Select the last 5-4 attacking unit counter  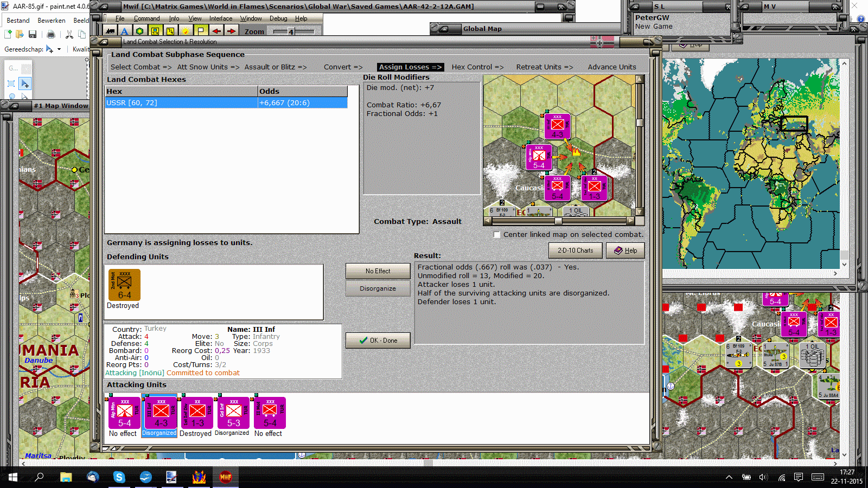pos(270,413)
